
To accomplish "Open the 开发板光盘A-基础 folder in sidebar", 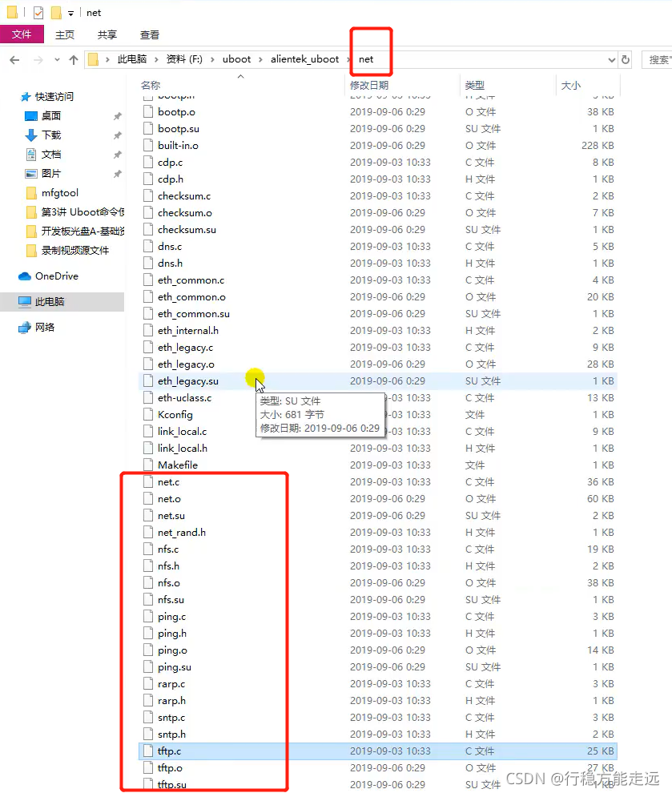I will click(83, 231).
